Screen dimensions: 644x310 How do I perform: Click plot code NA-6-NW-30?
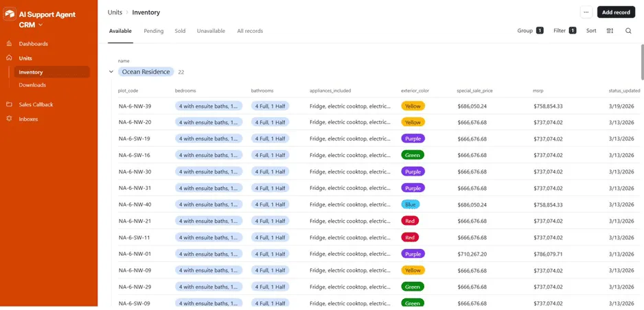tap(135, 171)
